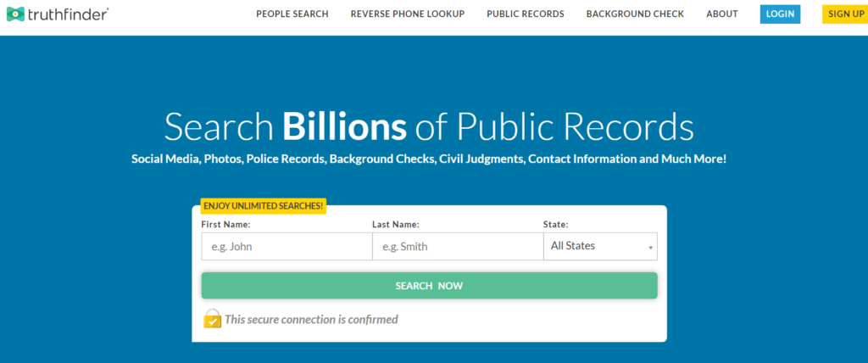Open the People Search menu item
The width and height of the screenshot is (868, 363).
coord(292,14)
